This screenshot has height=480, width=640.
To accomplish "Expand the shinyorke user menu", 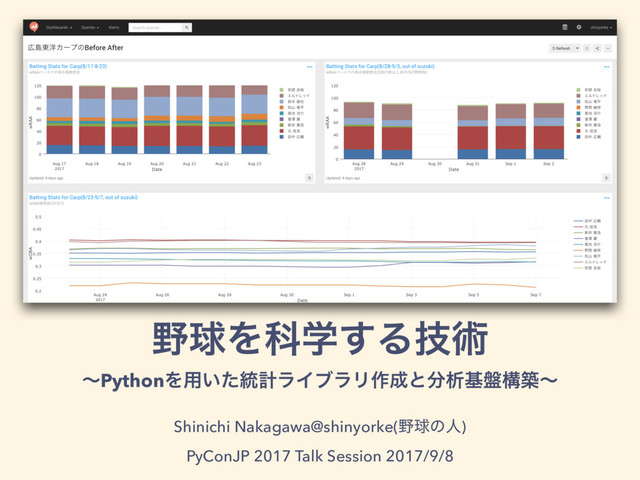I will pyautogui.click(x=601, y=27).
